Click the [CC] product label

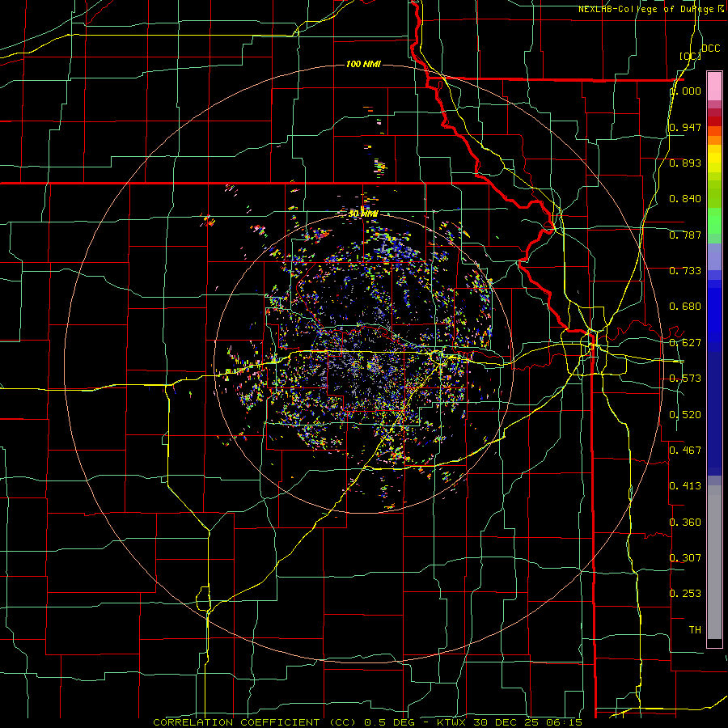[x=690, y=56]
